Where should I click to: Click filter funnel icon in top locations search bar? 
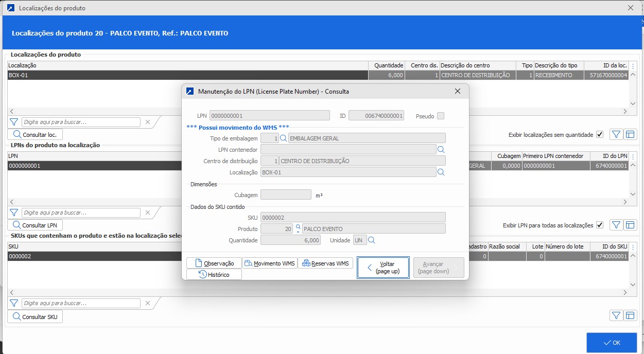point(14,122)
